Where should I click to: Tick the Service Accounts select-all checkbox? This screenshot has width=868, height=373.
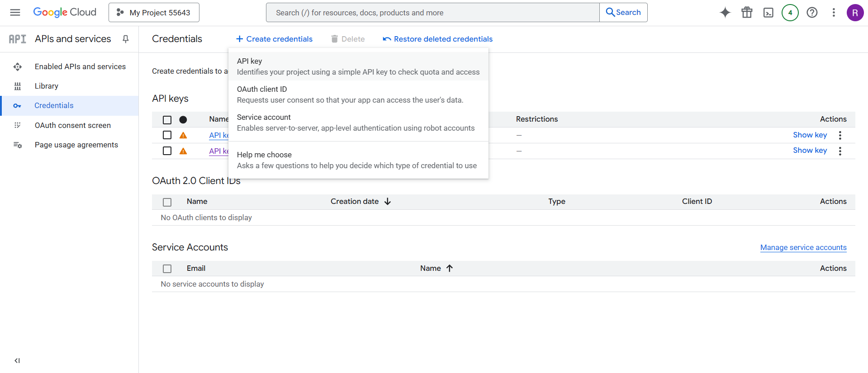(167, 269)
